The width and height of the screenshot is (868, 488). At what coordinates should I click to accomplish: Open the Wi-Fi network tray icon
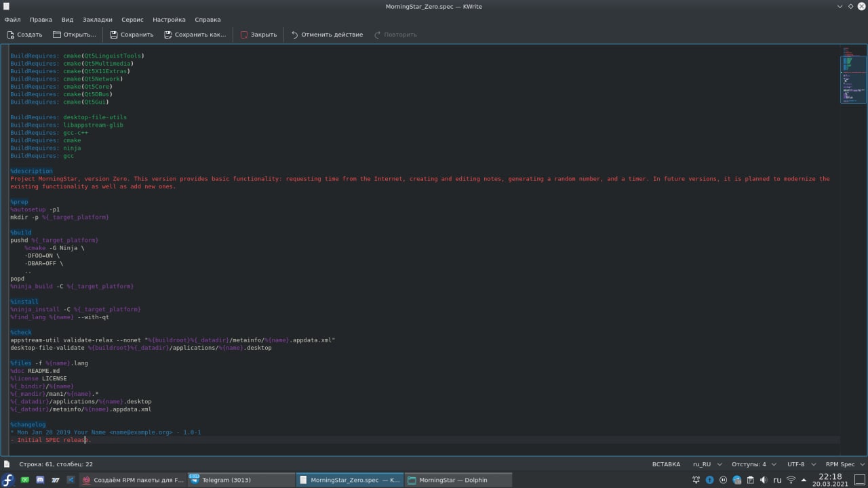[791, 480]
